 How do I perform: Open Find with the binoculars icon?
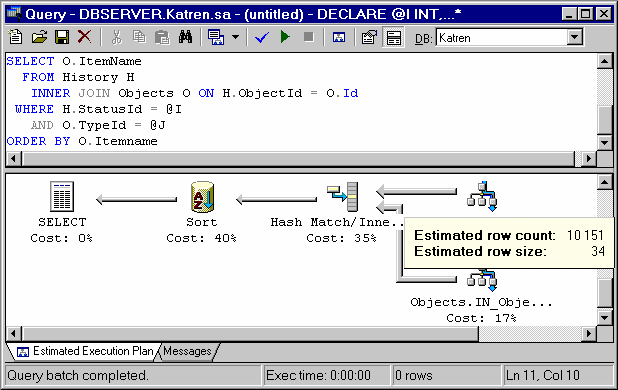pyautogui.click(x=186, y=37)
